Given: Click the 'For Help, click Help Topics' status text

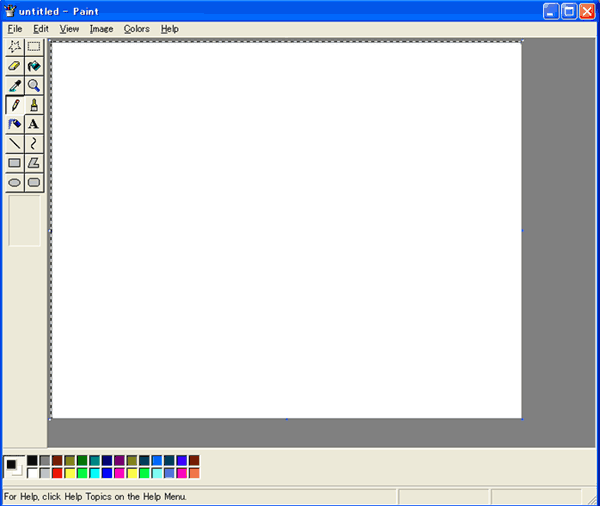Looking at the screenshot, I should 95,496.
